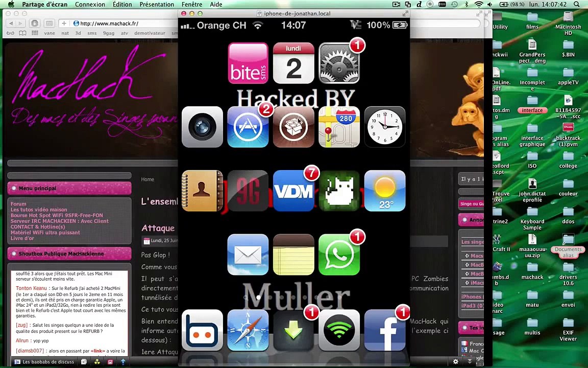Click the Livre d'or link
The image size is (588, 368).
click(x=22, y=238)
